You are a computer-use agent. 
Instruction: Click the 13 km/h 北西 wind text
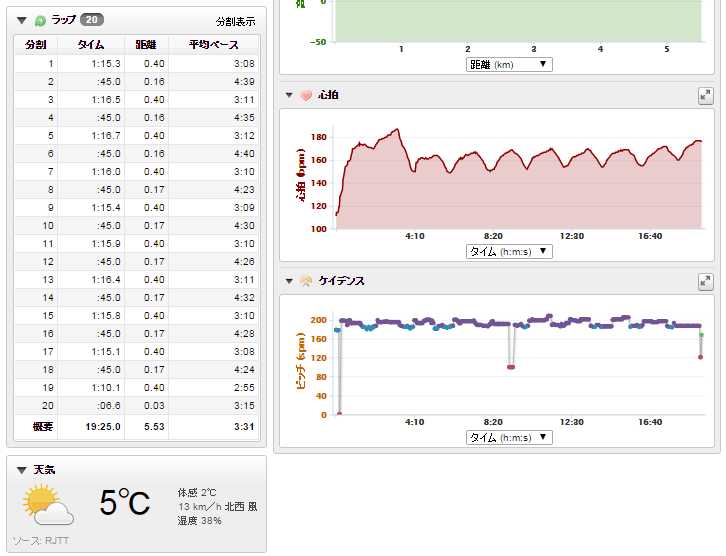point(218,507)
